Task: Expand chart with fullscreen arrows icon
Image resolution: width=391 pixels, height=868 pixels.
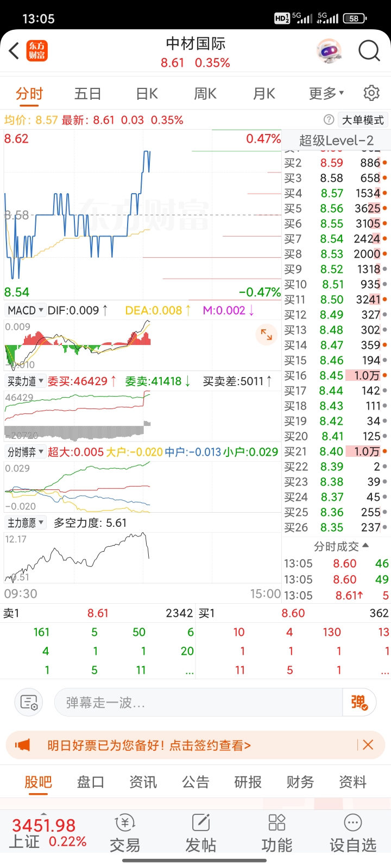Action: [x=267, y=335]
